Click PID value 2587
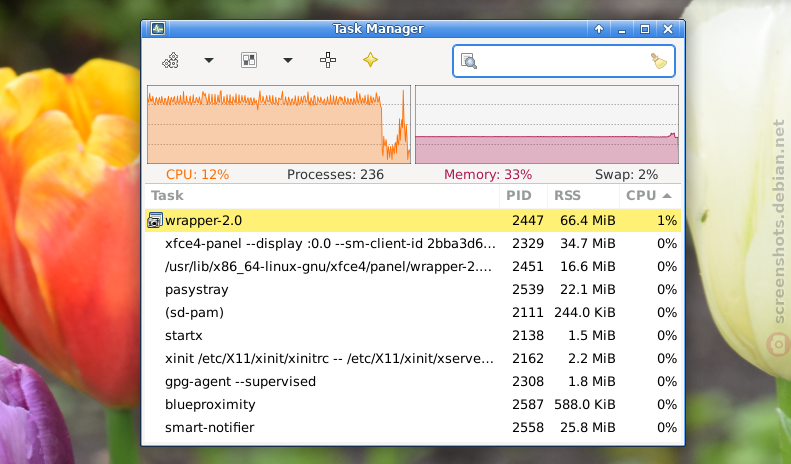Image resolution: width=791 pixels, height=464 pixels. click(x=528, y=404)
